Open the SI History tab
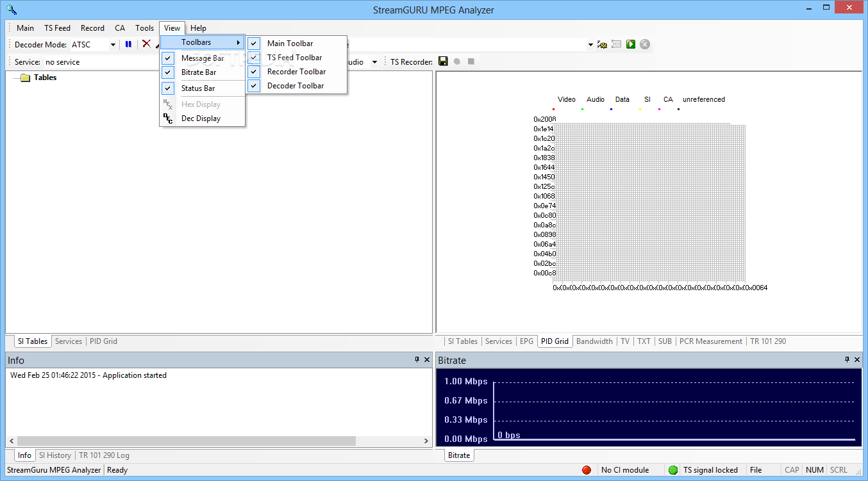 pos(55,455)
